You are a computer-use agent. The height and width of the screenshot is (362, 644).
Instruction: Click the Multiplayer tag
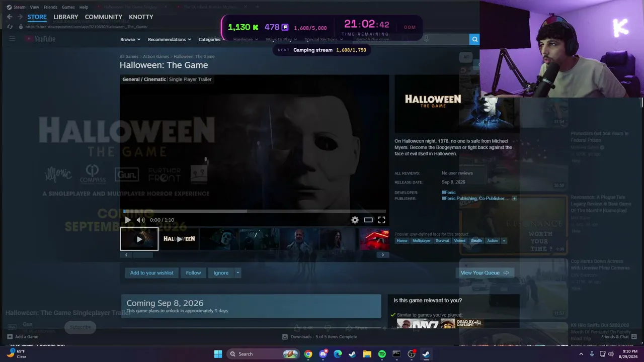click(x=422, y=241)
